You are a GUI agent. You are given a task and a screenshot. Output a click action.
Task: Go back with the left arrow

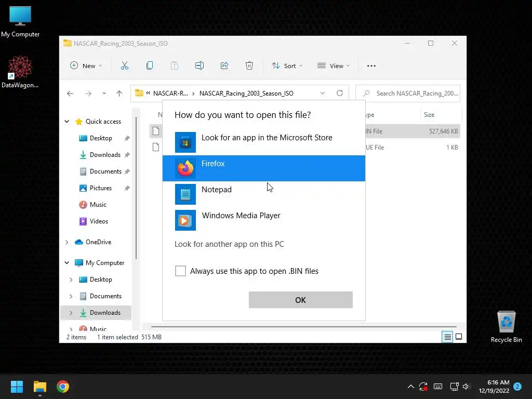[70, 94]
